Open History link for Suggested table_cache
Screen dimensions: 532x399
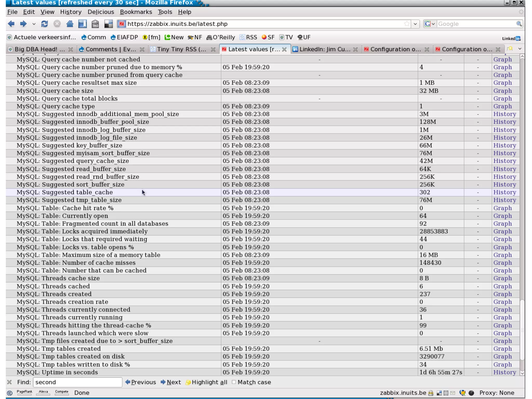click(504, 192)
